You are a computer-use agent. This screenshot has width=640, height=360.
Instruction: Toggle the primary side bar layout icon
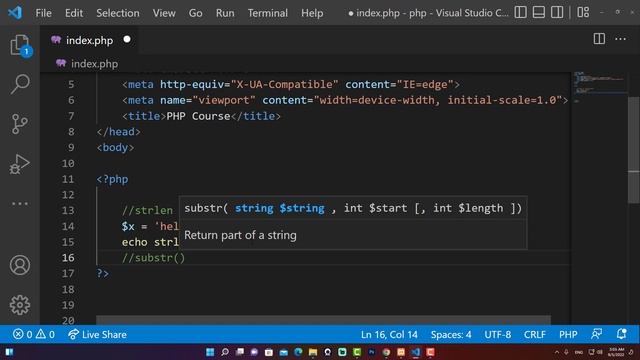point(520,12)
